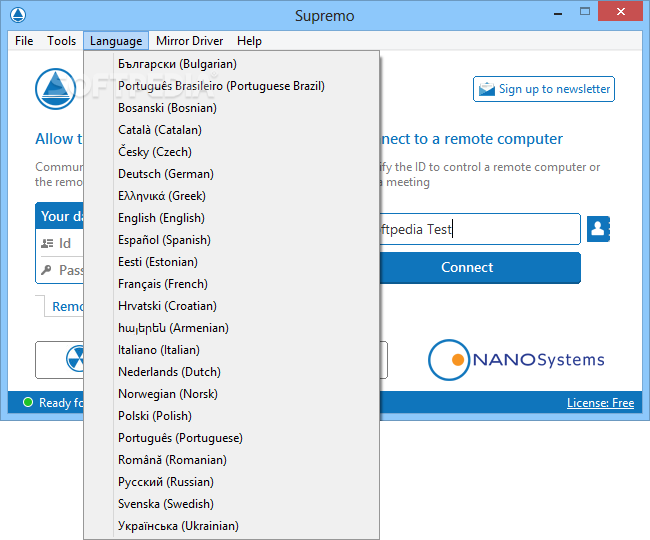Viewport: 650px width, 540px height.
Task: Select Bosanski (Bosnian) language
Action: [x=231, y=108]
